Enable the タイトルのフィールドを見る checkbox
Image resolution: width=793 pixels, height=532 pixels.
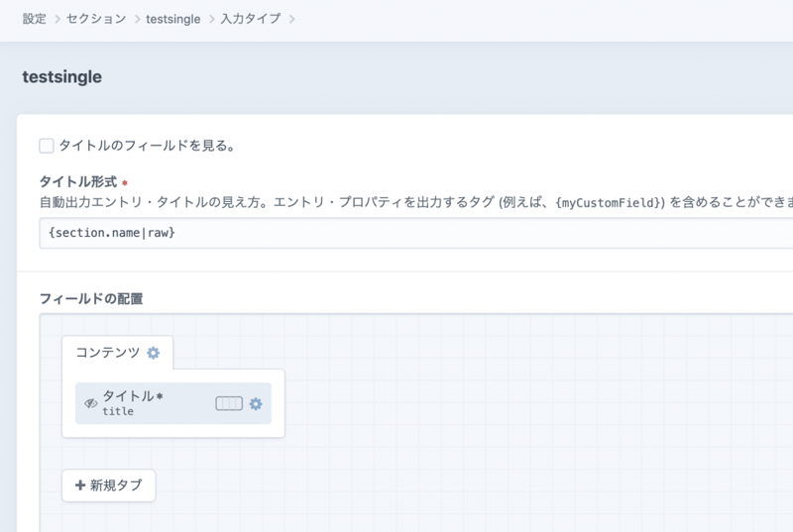(x=47, y=146)
